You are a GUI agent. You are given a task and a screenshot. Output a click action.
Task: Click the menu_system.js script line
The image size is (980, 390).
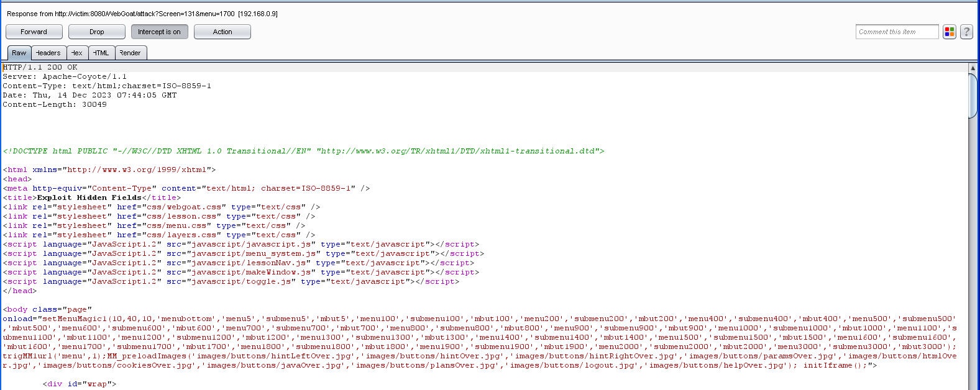click(x=244, y=253)
